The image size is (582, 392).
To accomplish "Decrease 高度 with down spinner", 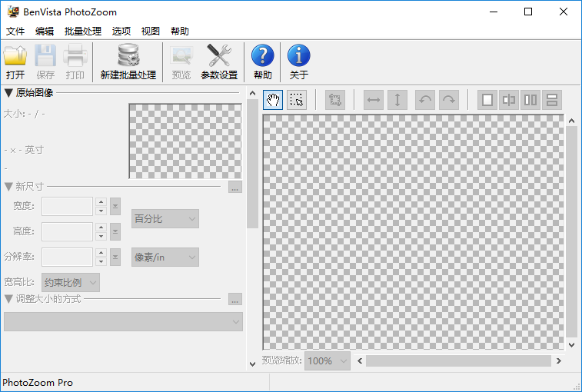I will coord(101,236).
